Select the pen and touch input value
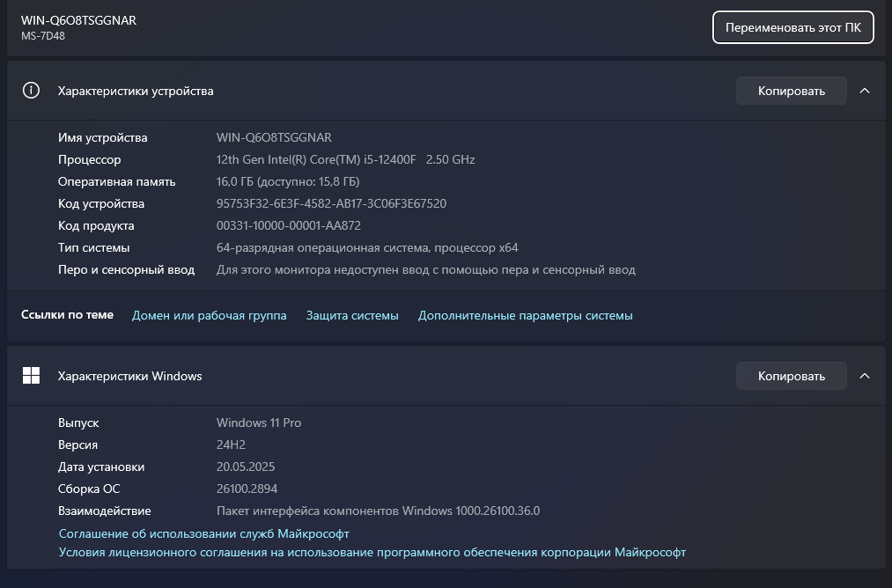 [425, 270]
